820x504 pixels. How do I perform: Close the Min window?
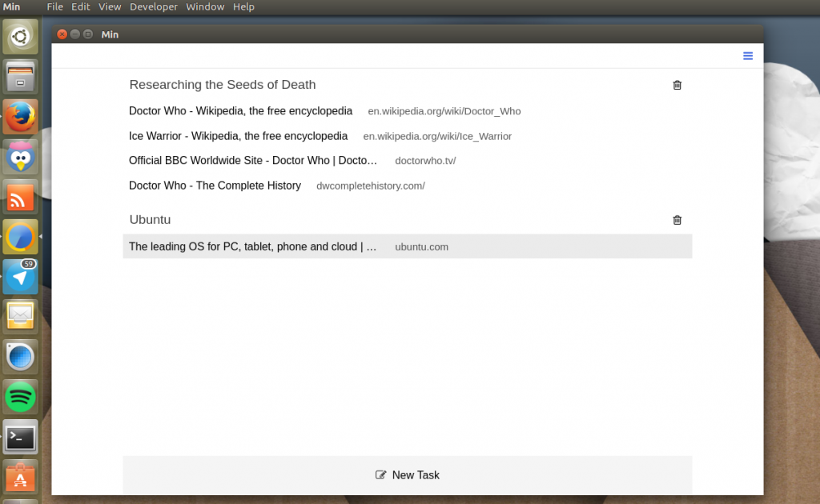click(62, 34)
